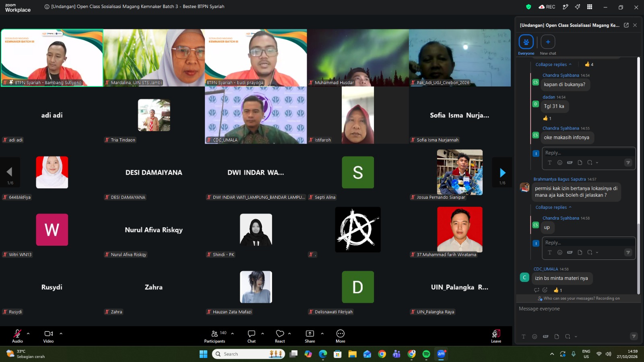The image size is (644, 362).
Task: Reply to CDC_UMALA message with the comment icon
Action: tap(537, 290)
